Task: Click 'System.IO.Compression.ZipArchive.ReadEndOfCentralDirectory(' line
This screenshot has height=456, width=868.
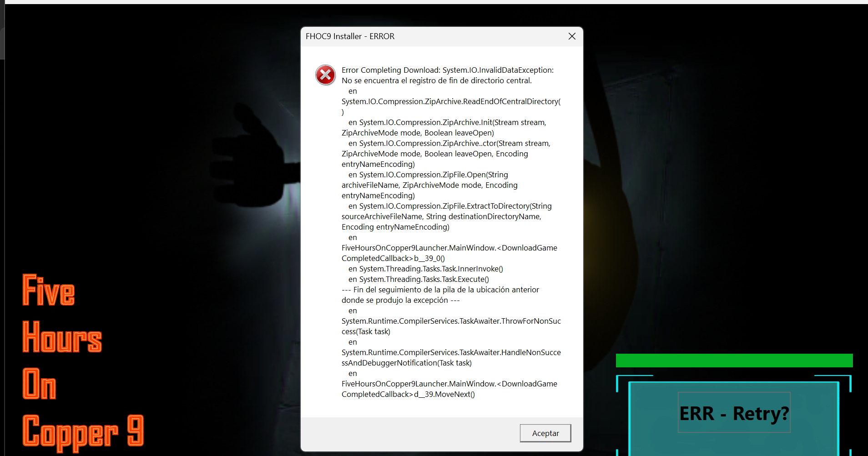Action: click(x=451, y=101)
